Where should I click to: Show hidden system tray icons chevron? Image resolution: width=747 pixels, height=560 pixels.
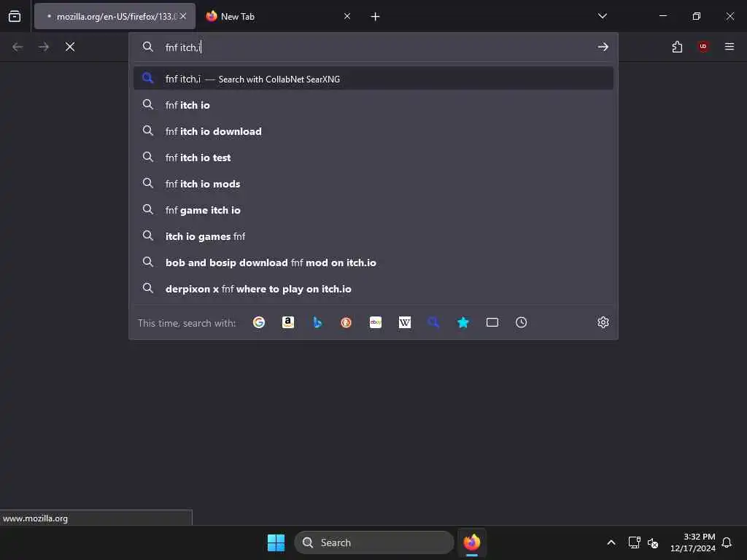[611, 542]
